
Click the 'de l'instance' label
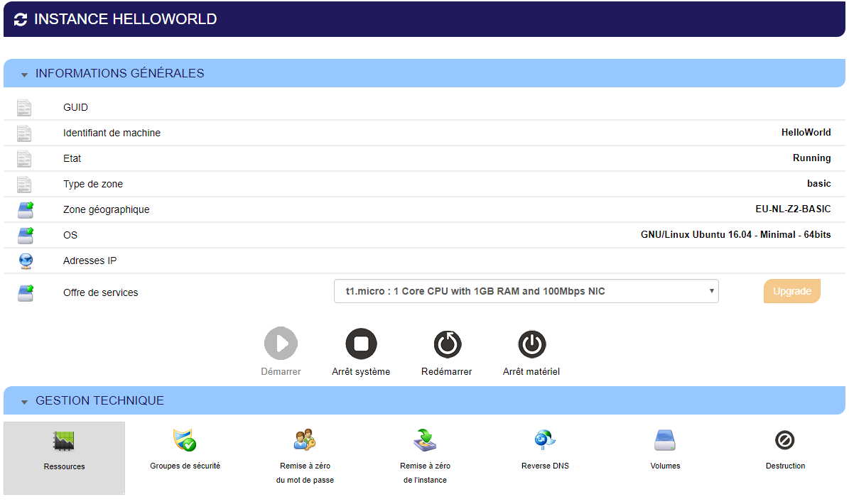425,480
